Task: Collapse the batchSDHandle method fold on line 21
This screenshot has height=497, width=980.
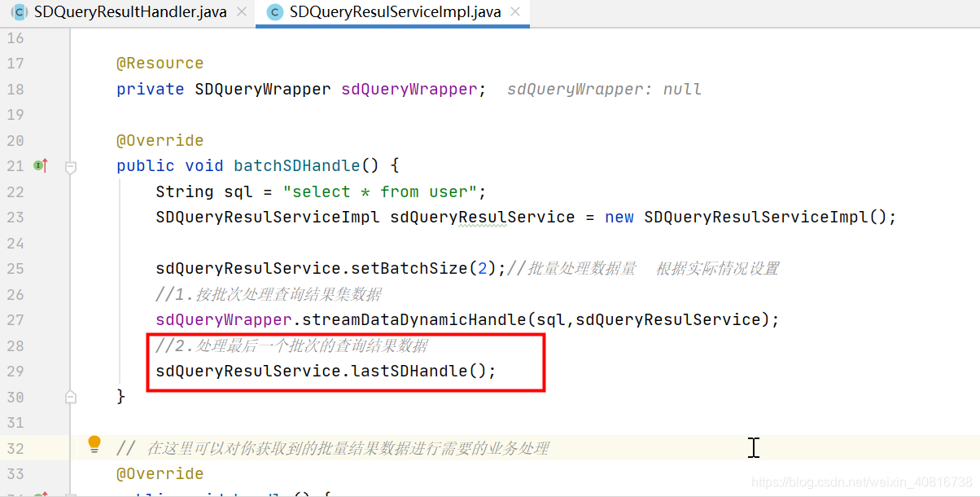Action: 70,166
